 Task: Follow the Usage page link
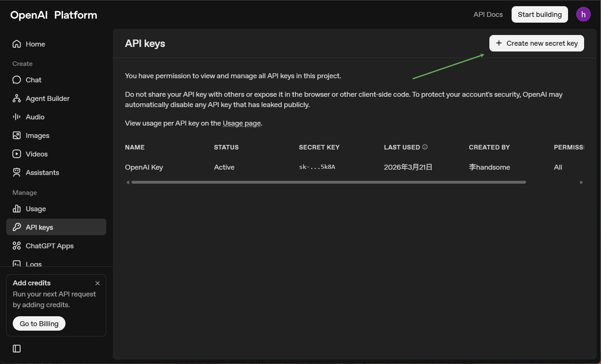coord(242,123)
